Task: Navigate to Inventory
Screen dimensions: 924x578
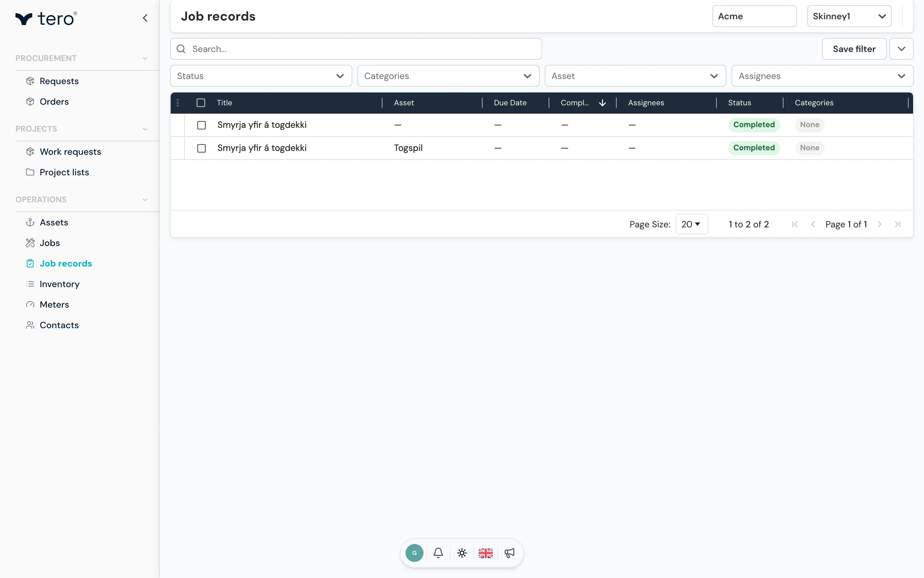Action: [60, 284]
